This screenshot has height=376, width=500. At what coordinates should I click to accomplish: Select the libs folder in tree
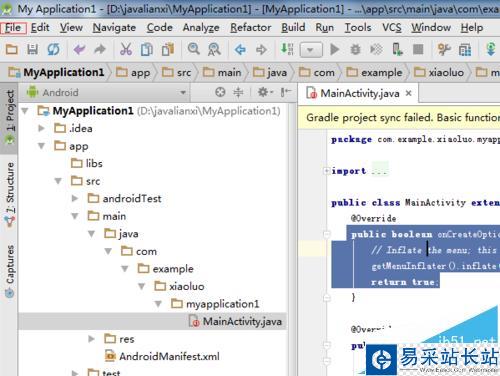point(87,163)
